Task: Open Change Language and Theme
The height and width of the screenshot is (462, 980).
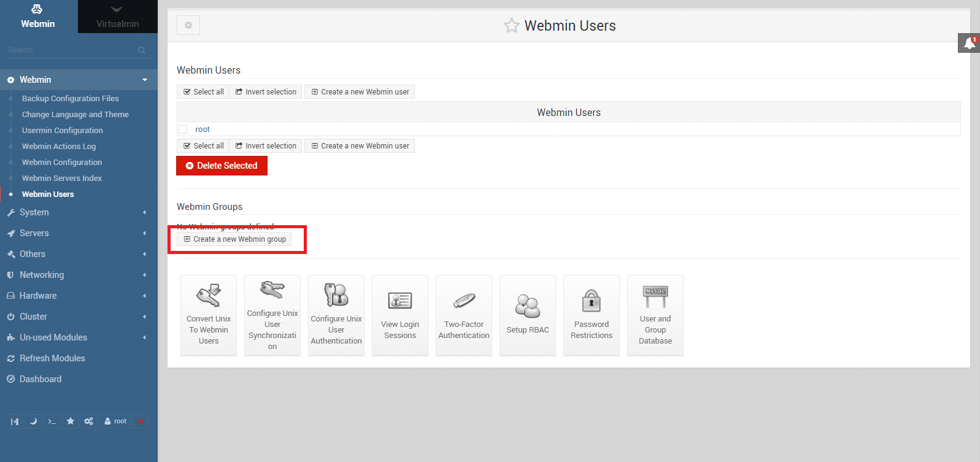Action: tap(75, 115)
